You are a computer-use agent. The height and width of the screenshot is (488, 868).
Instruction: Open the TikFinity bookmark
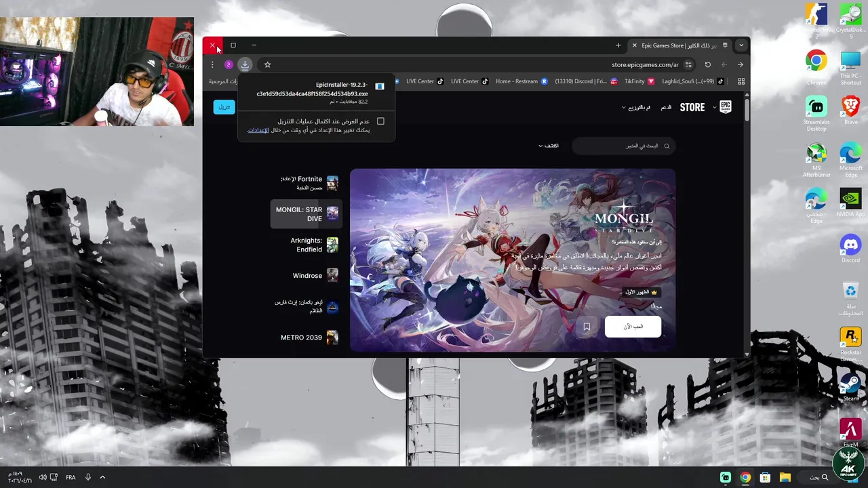click(639, 81)
